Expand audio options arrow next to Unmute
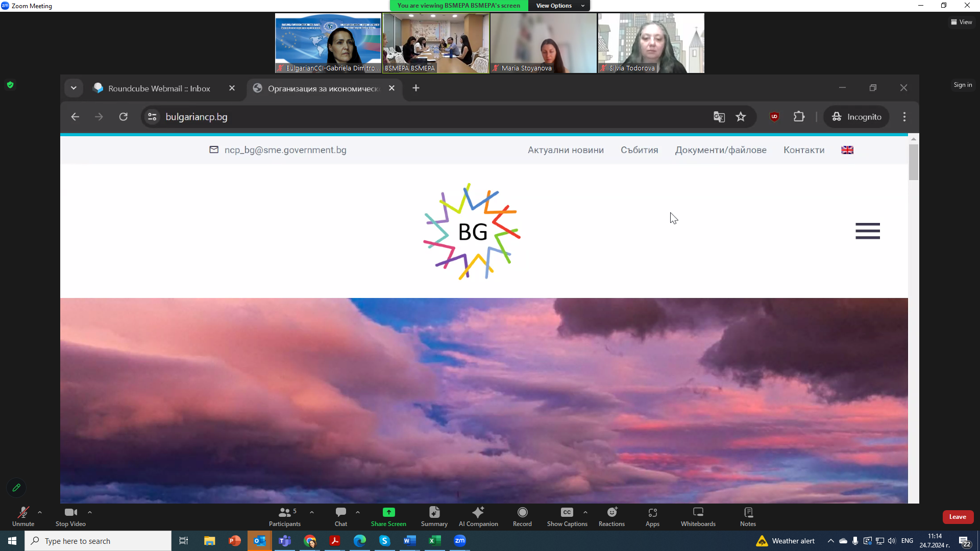Image resolution: width=980 pixels, height=551 pixels. pos(40,512)
